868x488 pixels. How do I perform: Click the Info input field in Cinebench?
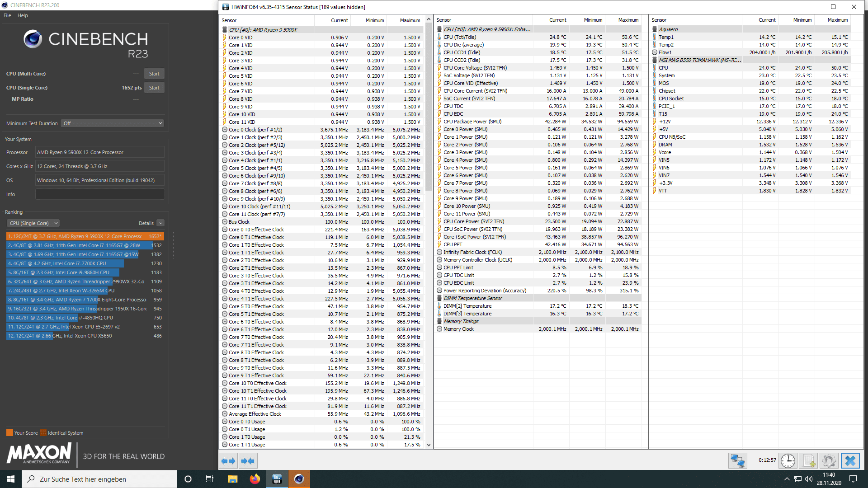(100, 194)
